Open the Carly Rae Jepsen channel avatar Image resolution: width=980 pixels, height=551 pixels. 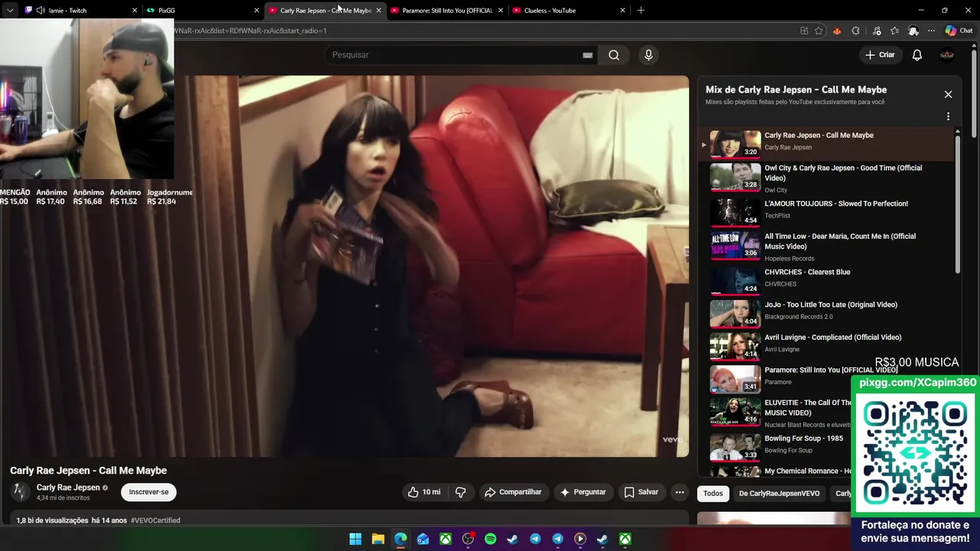[20, 492]
